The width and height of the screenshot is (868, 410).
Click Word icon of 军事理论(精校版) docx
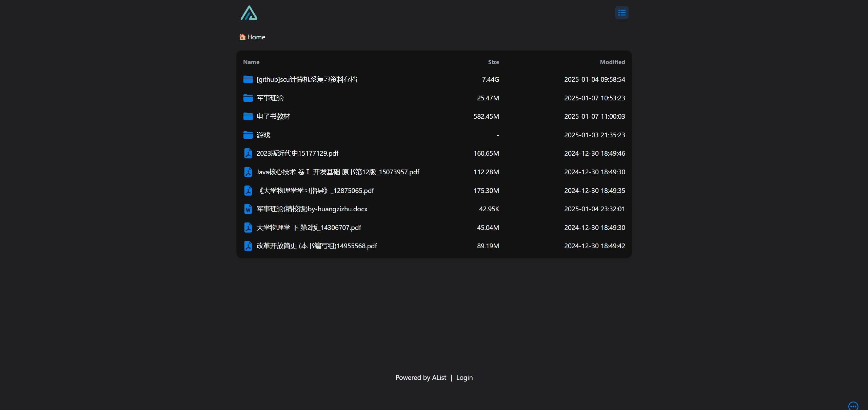point(248,209)
